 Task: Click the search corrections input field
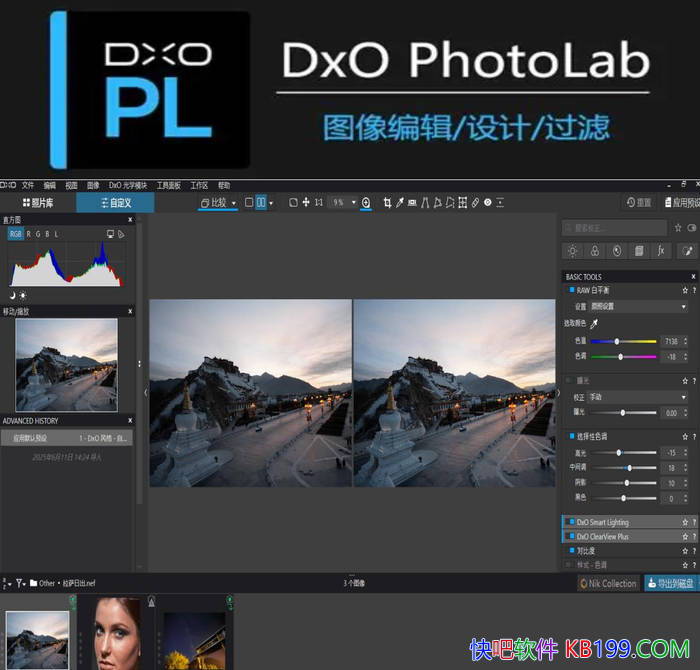pyautogui.click(x=614, y=228)
